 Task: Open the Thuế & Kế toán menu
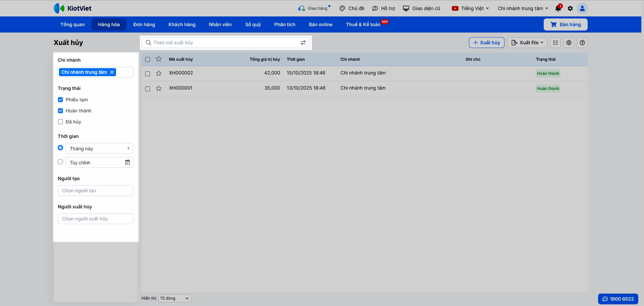363,24
